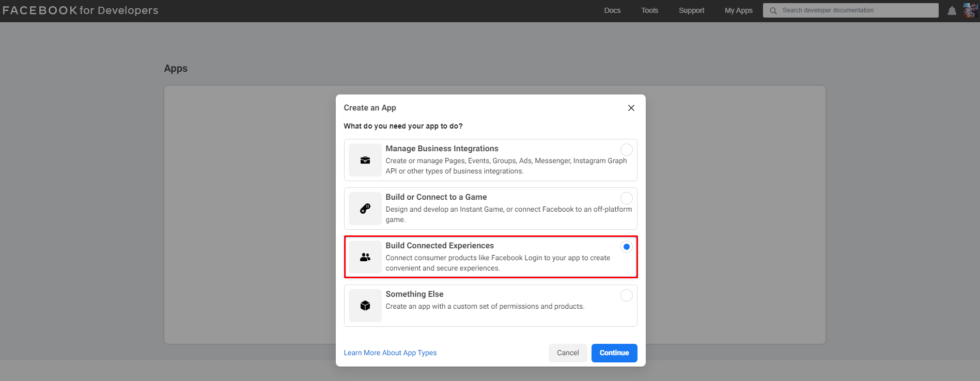The image size is (980, 381).
Task: Click the Build Connected Experiences title
Action: (x=440, y=246)
